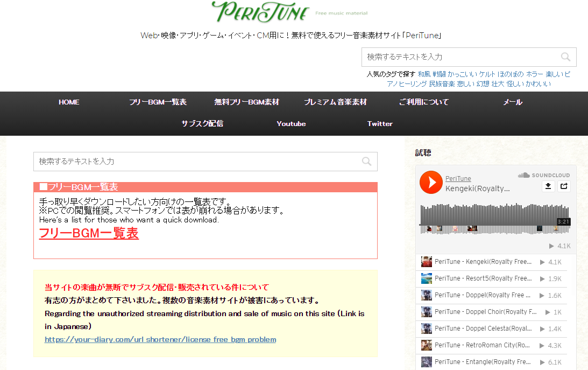Viewport: 588px width, 370px height.
Task: Open サブスク配信 menu item
Action: click(202, 123)
